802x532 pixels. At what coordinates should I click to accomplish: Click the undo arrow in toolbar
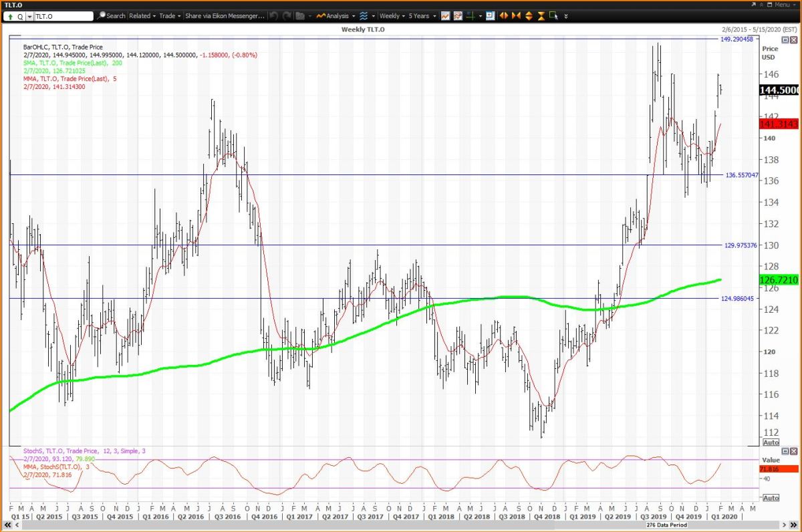tap(274, 15)
